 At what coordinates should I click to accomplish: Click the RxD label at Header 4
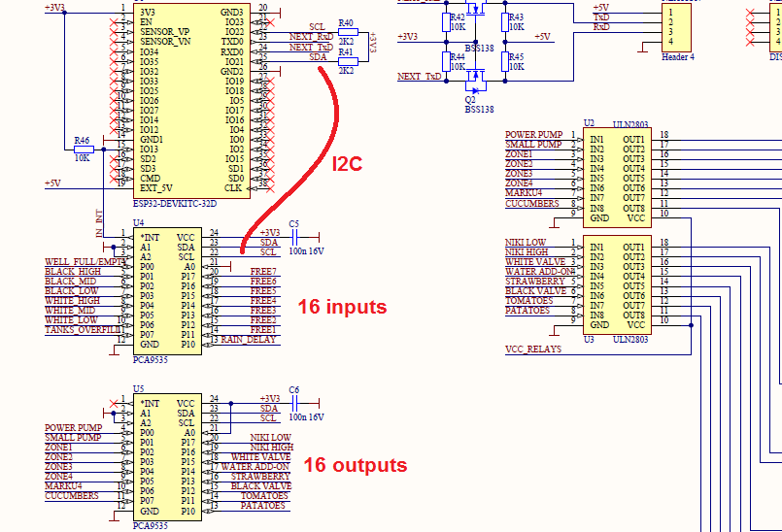(601, 27)
